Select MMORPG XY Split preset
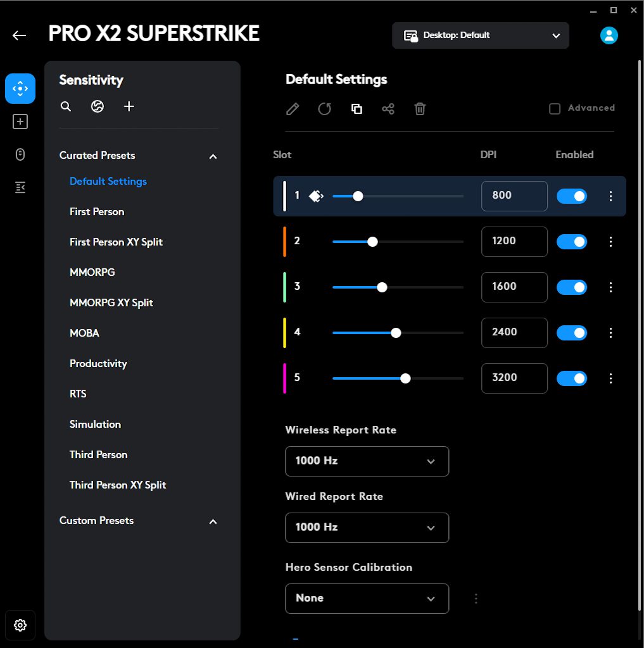Screen dimensions: 644x648 pyautogui.click(x=111, y=303)
